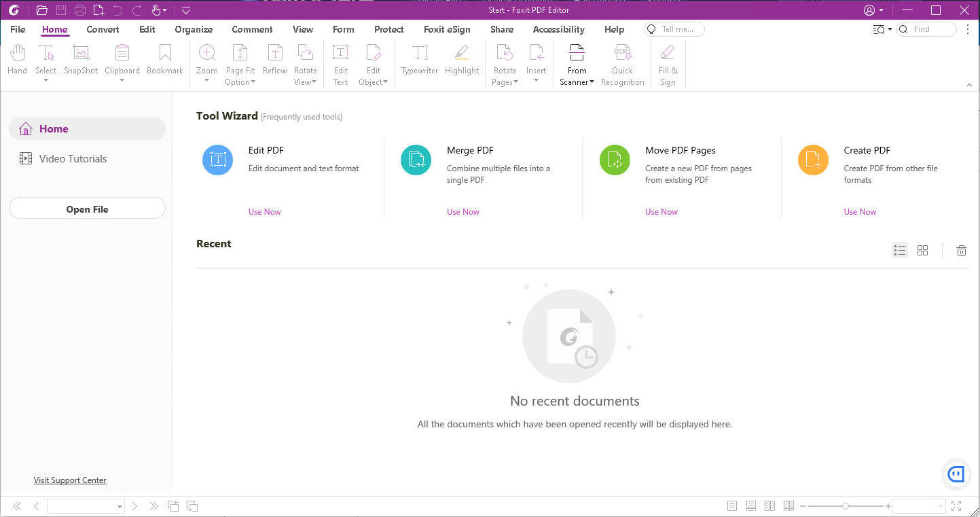Collapse the ribbon with the chevron arrow
The image size is (980, 517).
(969, 85)
